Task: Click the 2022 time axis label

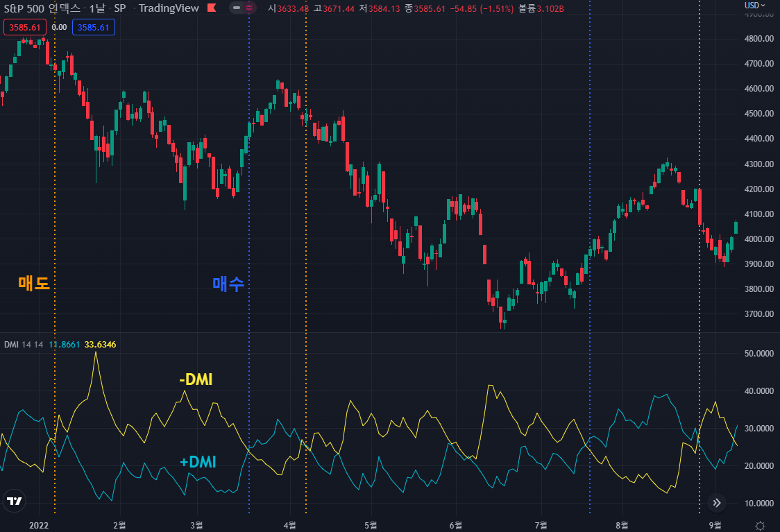Action: point(39,526)
